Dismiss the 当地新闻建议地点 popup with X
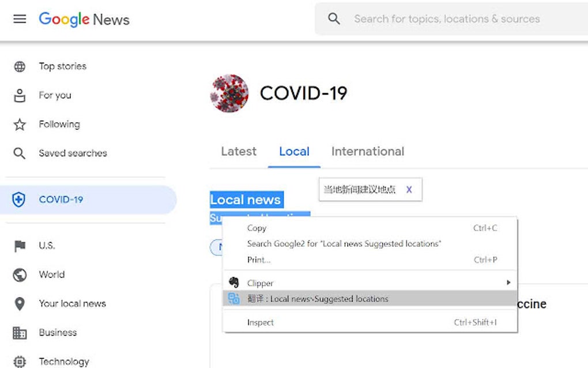The height and width of the screenshot is (368, 588). pyautogui.click(x=409, y=189)
